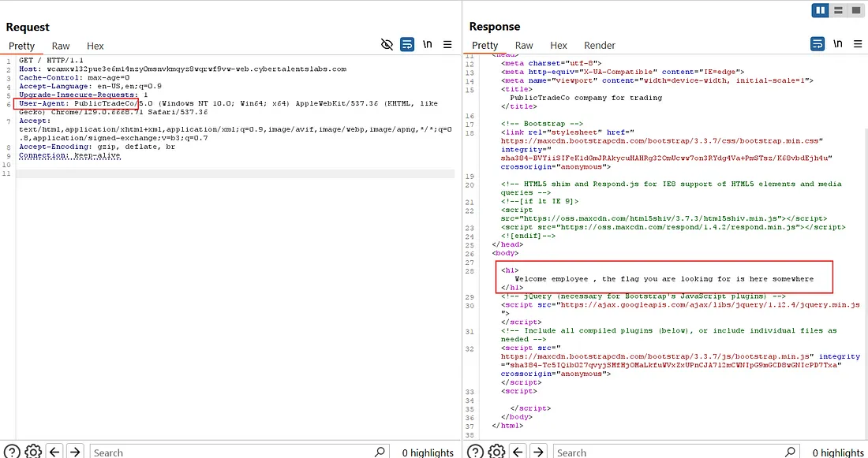The image size is (868, 458).
Task: Click the "<![endif]-->" line in Response
Action: click(x=528, y=236)
